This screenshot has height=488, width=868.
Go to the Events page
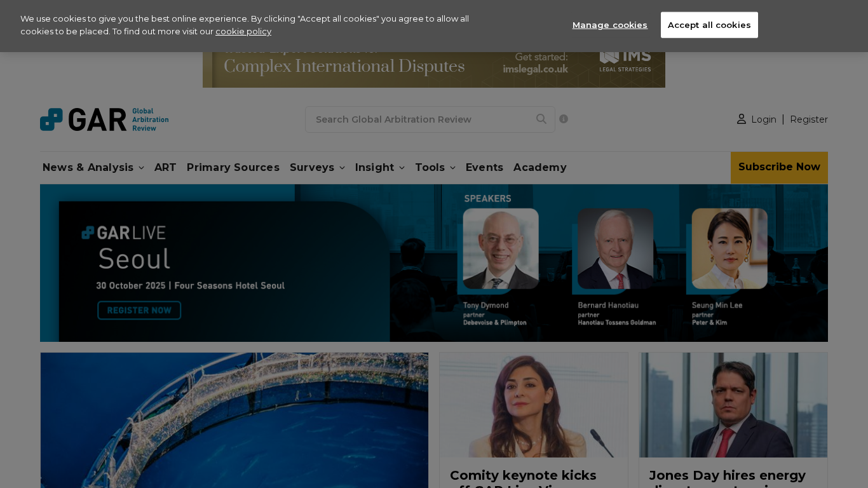(484, 168)
